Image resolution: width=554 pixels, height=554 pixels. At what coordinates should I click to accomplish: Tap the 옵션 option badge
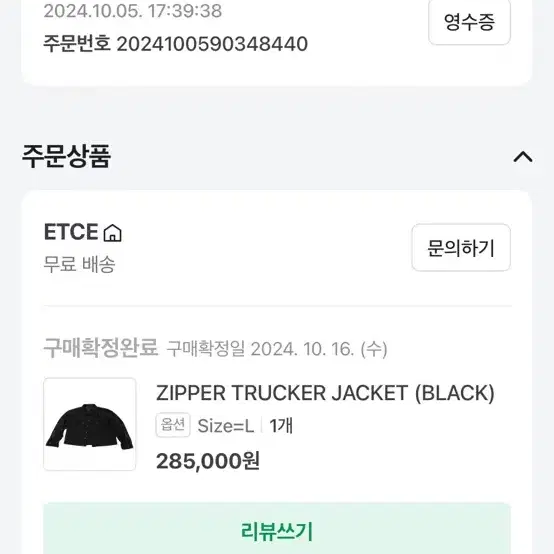point(173,425)
